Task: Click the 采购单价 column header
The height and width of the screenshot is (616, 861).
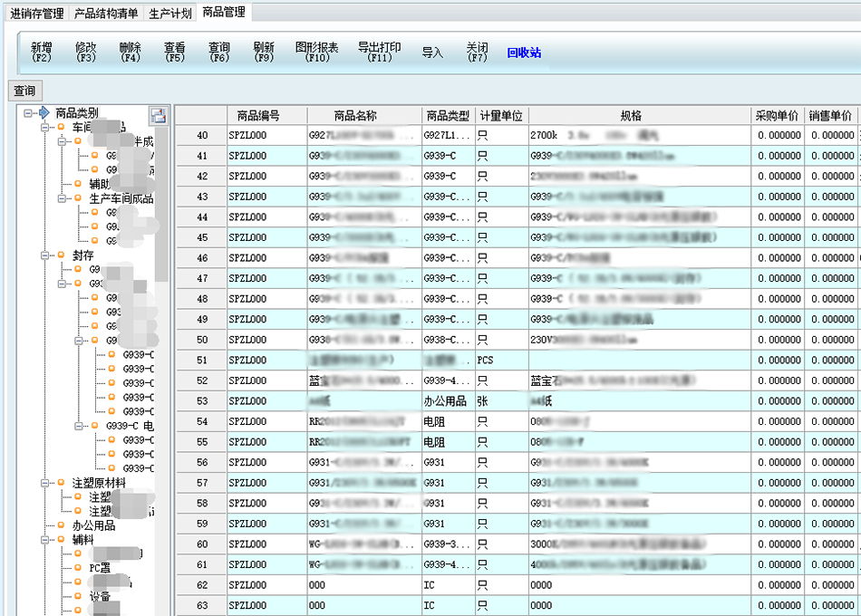Action: pyautogui.click(x=777, y=116)
